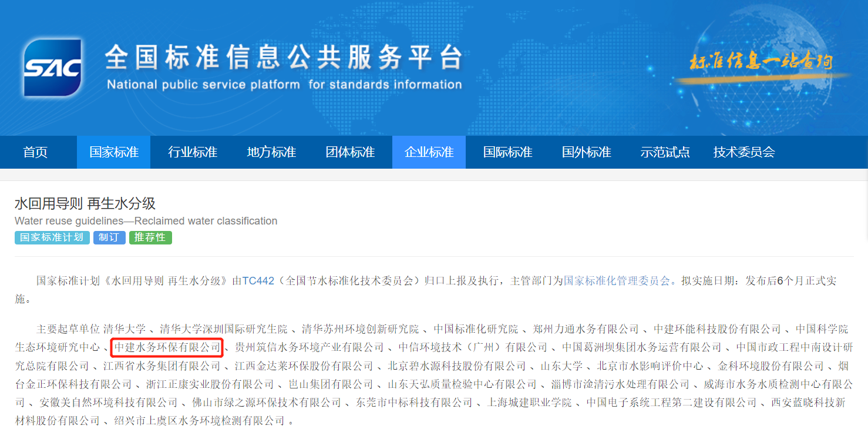
Task: Open drafting unit 清华大学深圳国际研究生院
Action: pyautogui.click(x=224, y=329)
